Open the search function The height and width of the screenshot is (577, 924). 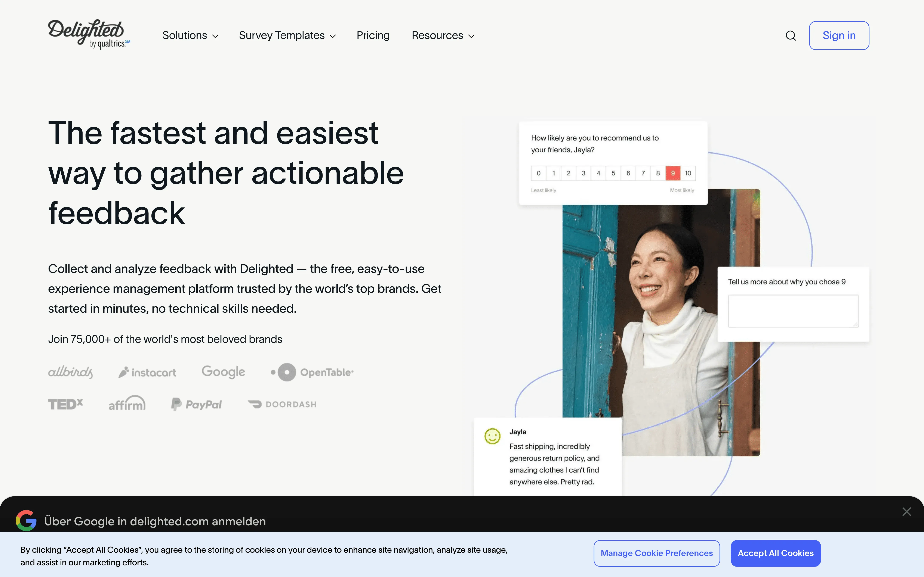point(790,35)
